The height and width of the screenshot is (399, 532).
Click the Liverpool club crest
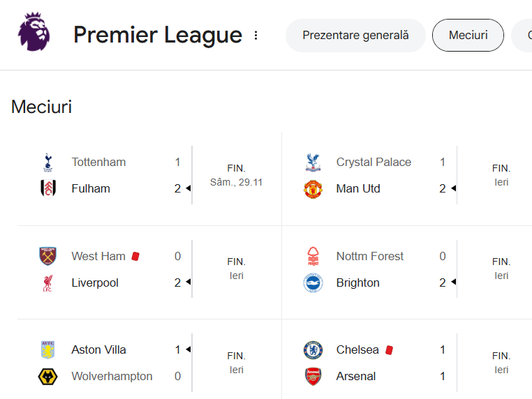[x=47, y=283]
